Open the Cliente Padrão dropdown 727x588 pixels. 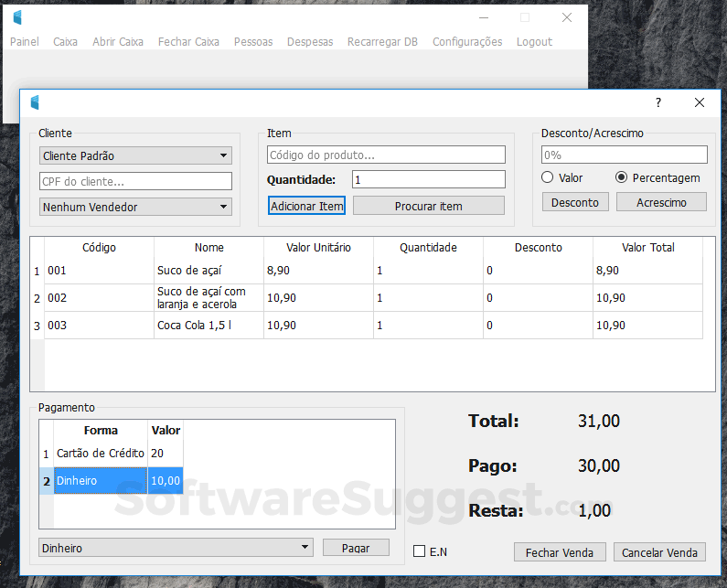tap(135, 155)
